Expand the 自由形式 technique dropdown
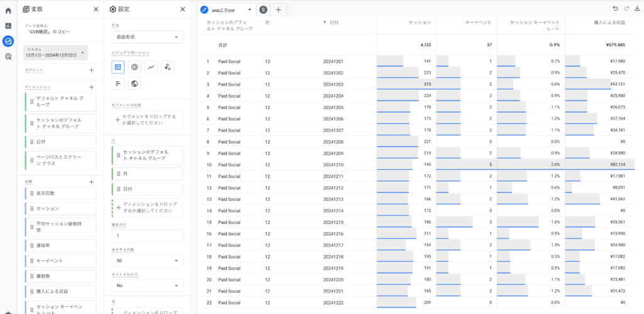The height and width of the screenshot is (314, 644). tap(147, 37)
